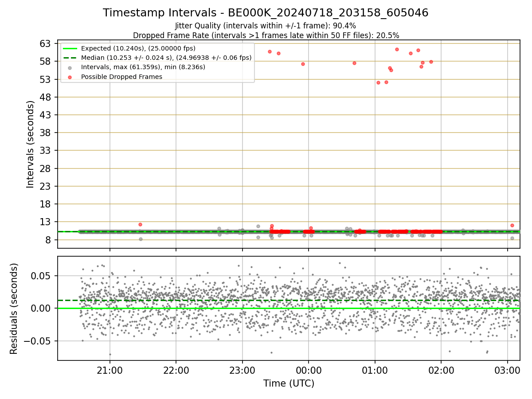Click the dashed green line sample in the legend
This screenshot has height=399, width=532.
tap(70, 58)
